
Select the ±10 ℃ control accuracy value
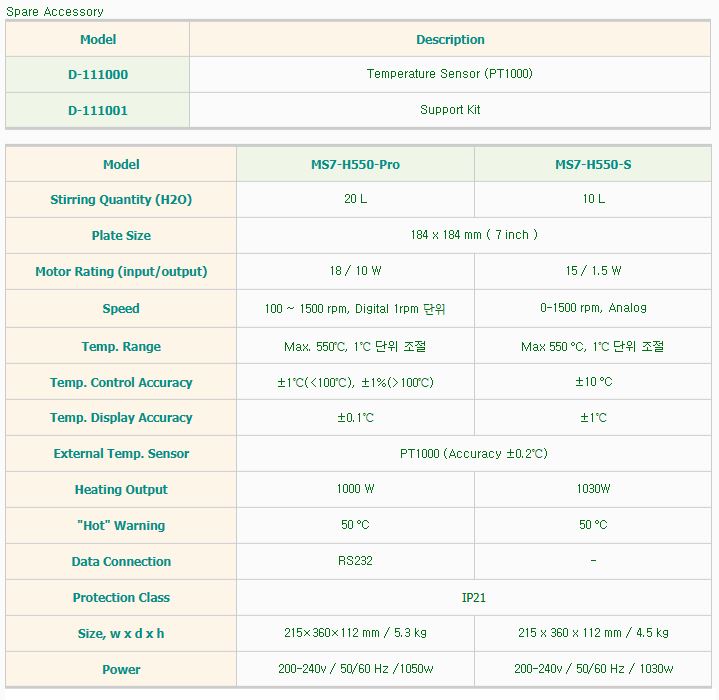[x=593, y=382]
